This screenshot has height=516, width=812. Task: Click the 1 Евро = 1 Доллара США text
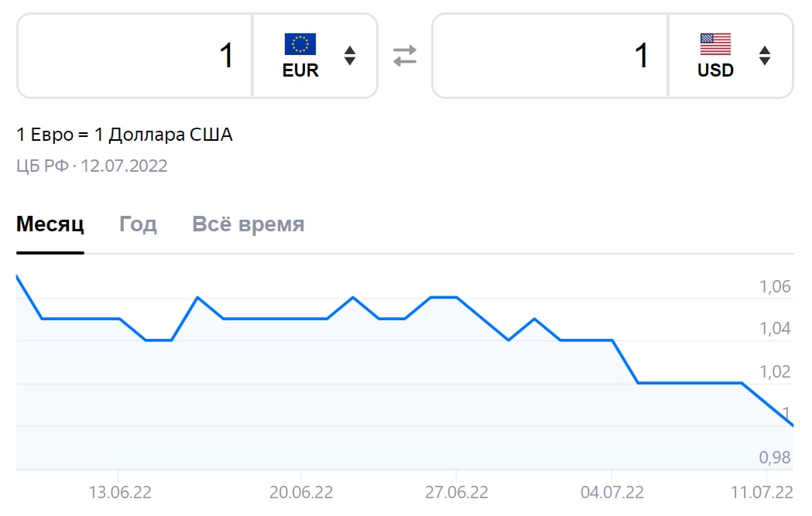tap(125, 135)
